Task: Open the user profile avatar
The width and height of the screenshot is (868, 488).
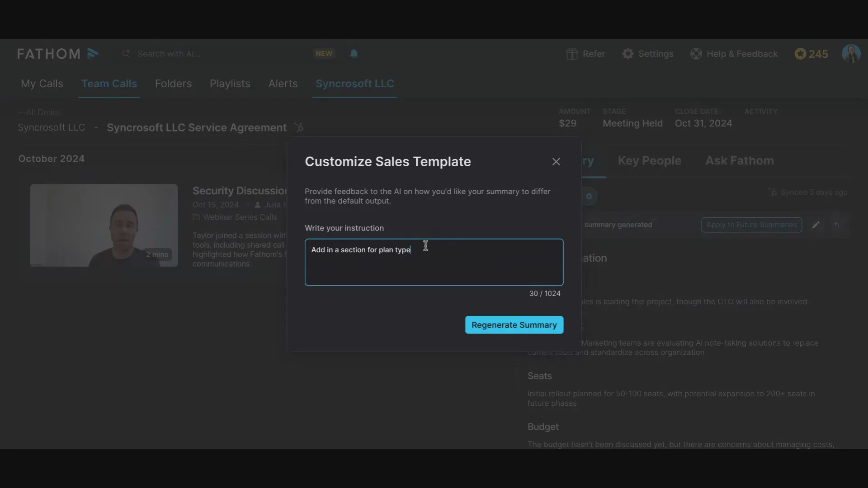Action: (x=851, y=53)
